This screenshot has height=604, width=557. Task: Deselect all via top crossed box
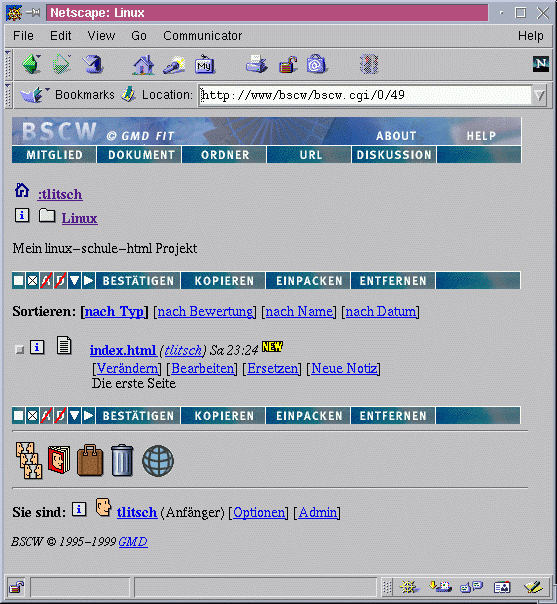[33, 280]
